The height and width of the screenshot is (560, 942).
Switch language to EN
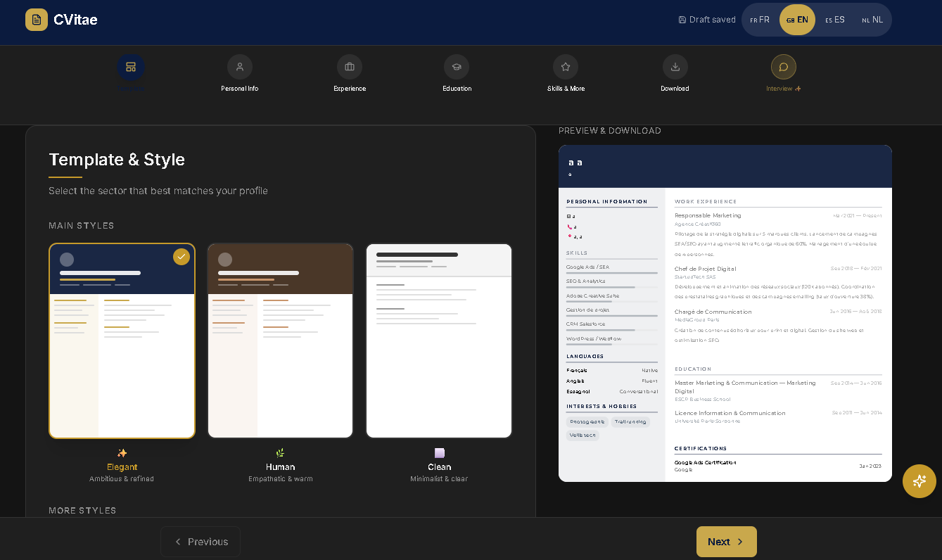[797, 20]
